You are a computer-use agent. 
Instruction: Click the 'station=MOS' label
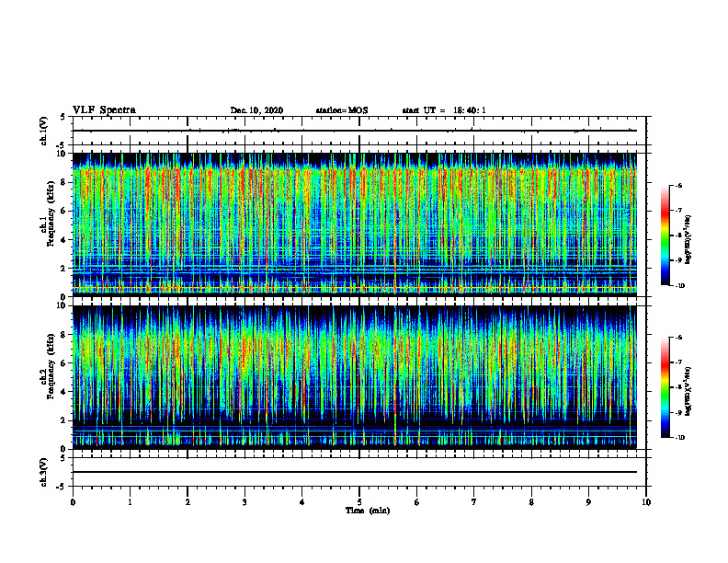pos(342,110)
